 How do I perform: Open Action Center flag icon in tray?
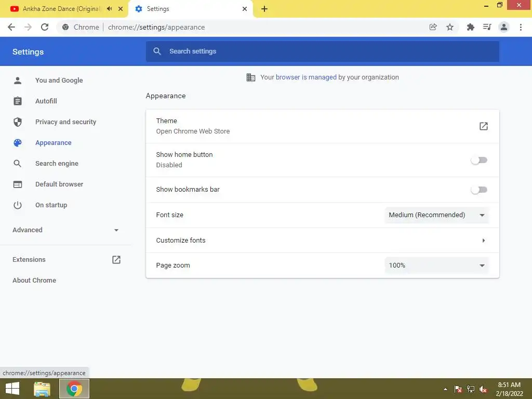(x=458, y=389)
